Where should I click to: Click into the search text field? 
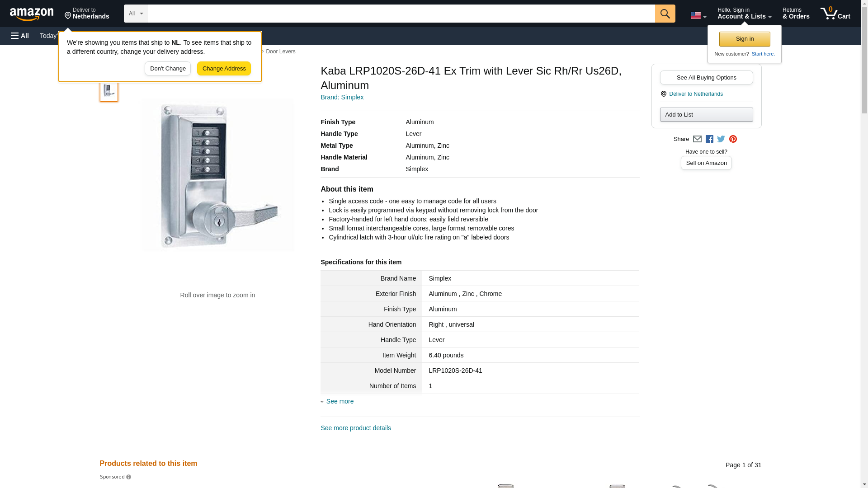401,14
